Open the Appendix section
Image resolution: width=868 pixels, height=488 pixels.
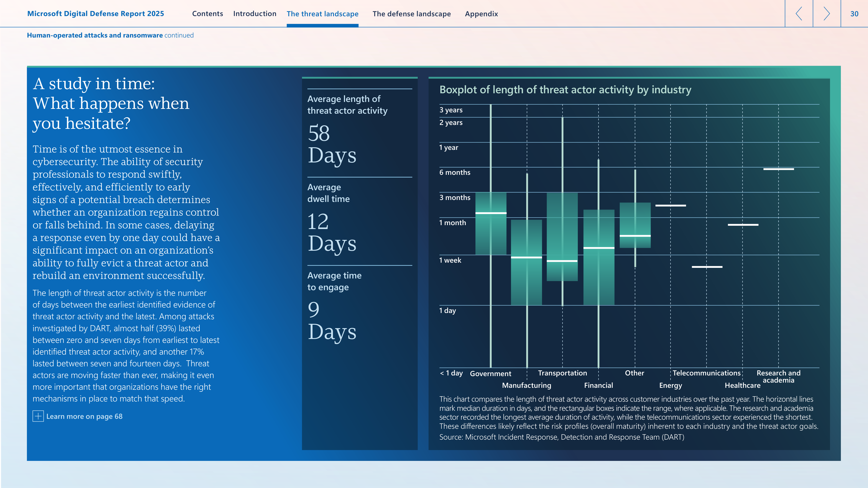(481, 14)
